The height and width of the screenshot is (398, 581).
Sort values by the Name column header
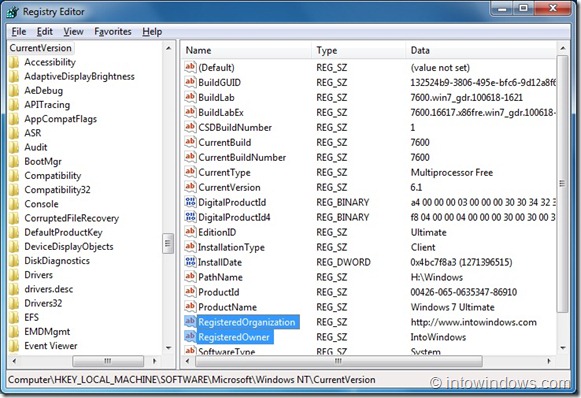tap(246, 50)
